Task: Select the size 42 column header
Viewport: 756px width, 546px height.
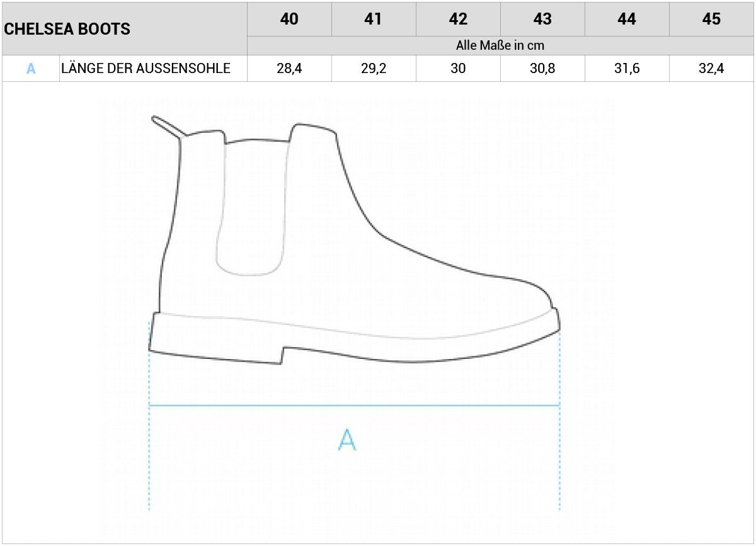Action: click(x=458, y=19)
